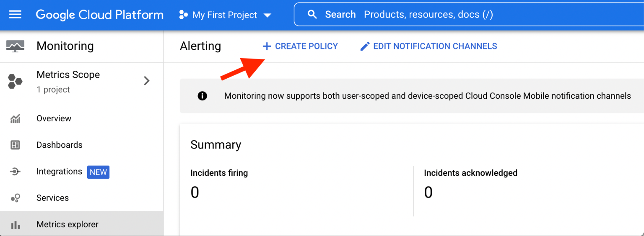This screenshot has height=236, width=644.
Task: Click the Incidents acknowledged count 0
Action: click(x=428, y=192)
